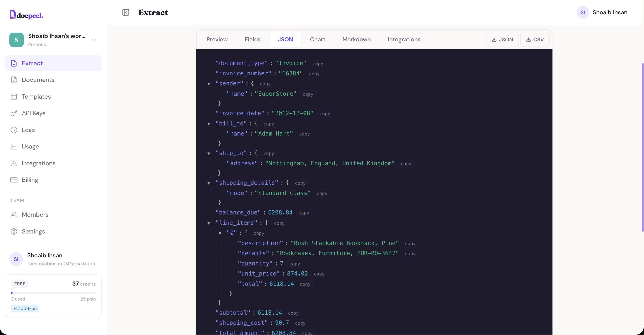The image size is (644, 335).
Task: Select the JSON tab
Action: pyautogui.click(x=285, y=39)
